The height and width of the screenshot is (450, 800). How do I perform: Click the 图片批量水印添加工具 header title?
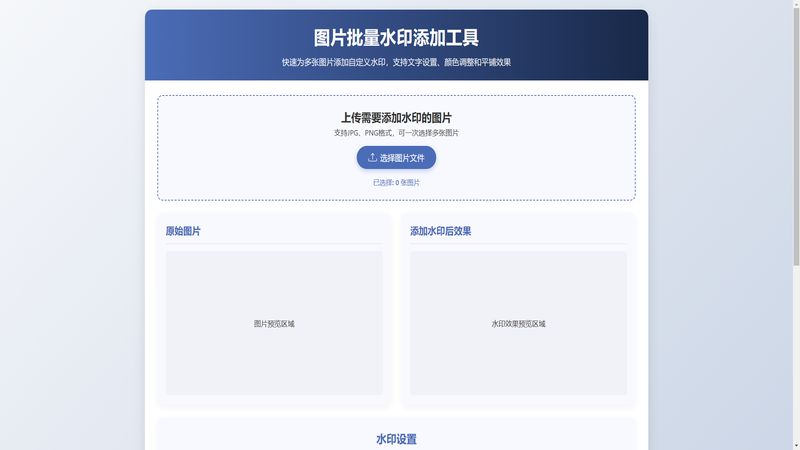pos(396,38)
